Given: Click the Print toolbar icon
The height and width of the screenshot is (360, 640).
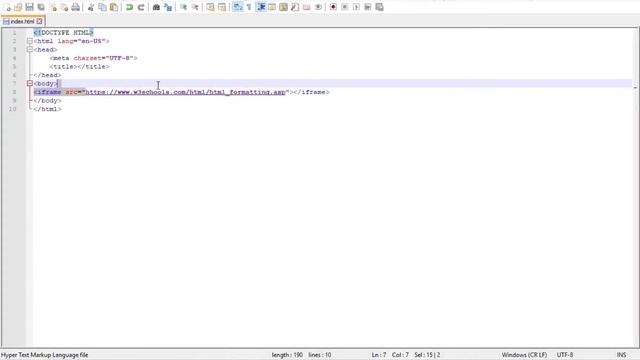Looking at the screenshot, I should [x=76, y=7].
